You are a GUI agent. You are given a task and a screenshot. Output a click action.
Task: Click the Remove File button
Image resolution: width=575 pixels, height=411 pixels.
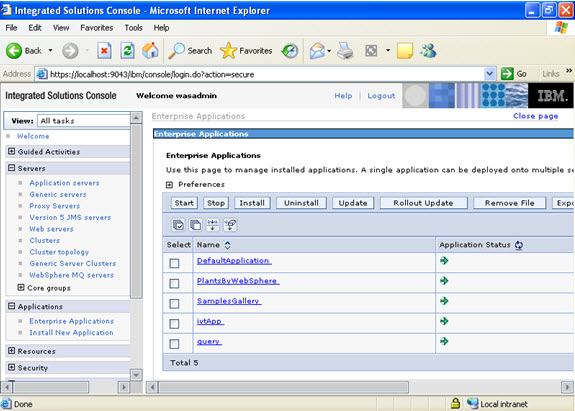pos(509,203)
